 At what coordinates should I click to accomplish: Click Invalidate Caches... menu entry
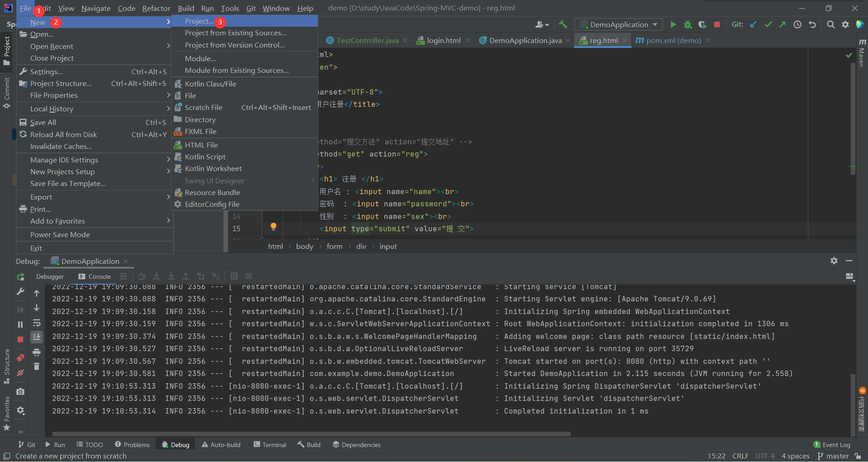(x=95, y=146)
